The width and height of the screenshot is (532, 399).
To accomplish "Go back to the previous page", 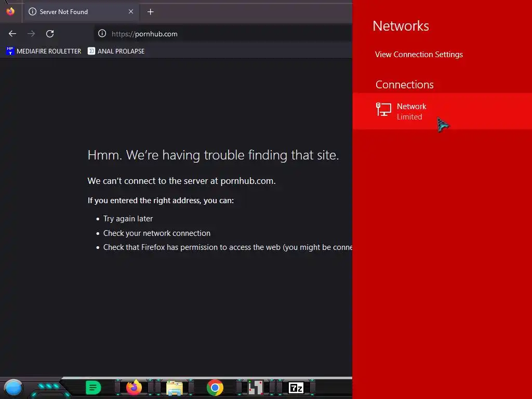I will pos(12,34).
